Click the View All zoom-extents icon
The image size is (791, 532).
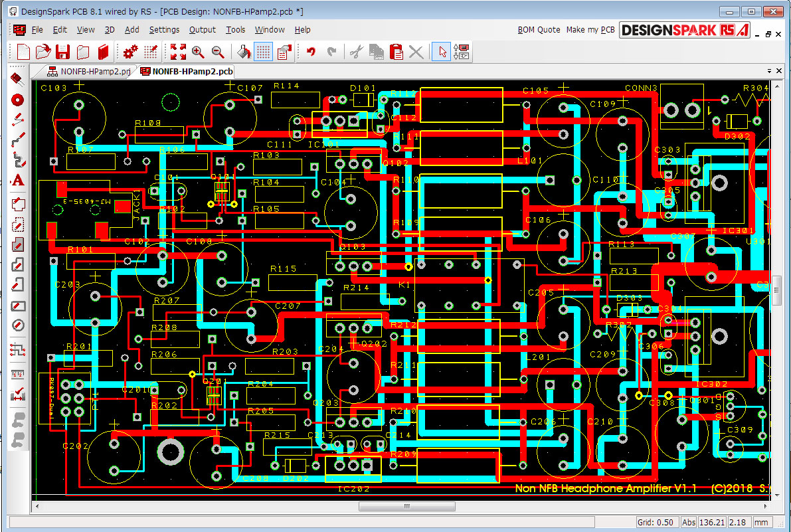pyautogui.click(x=178, y=52)
